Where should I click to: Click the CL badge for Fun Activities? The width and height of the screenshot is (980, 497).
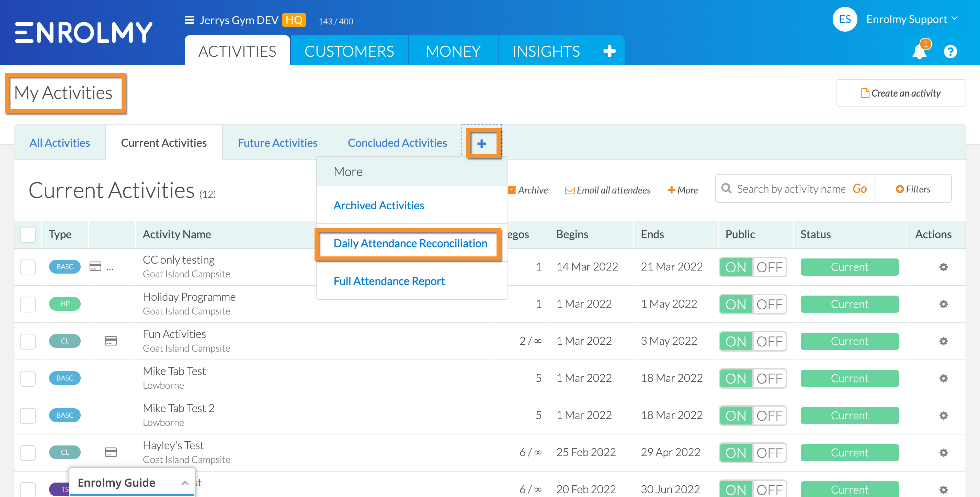65,341
